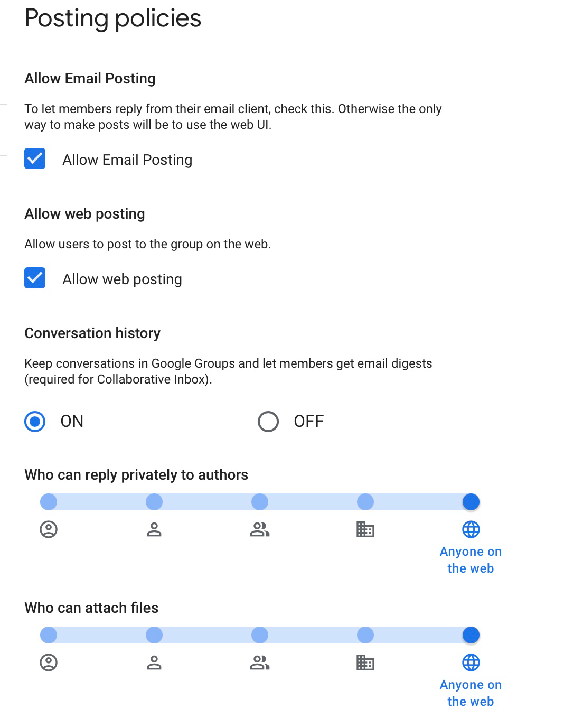Click 'Anyone on the web' label for attach files
Screen dimensions: 564x728
tap(471, 693)
